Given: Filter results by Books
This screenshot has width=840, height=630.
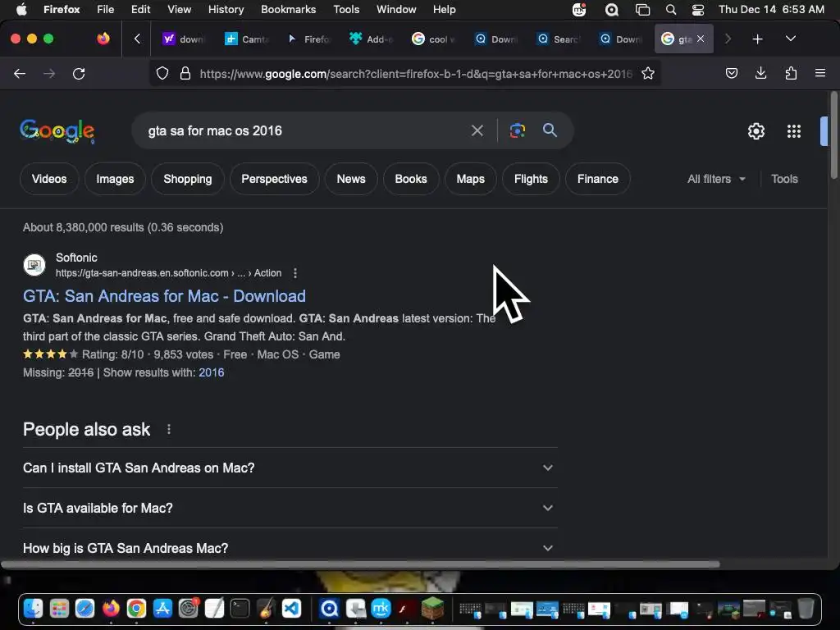Looking at the screenshot, I should (x=411, y=179).
